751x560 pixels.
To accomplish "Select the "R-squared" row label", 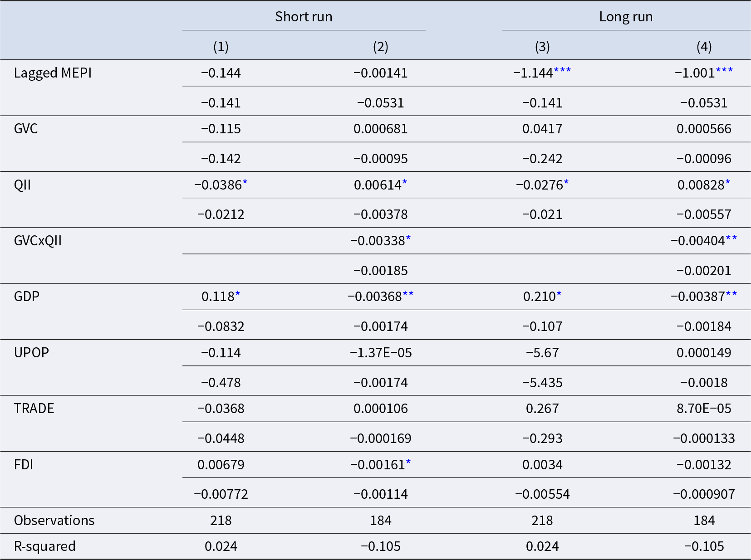I will [x=44, y=546].
